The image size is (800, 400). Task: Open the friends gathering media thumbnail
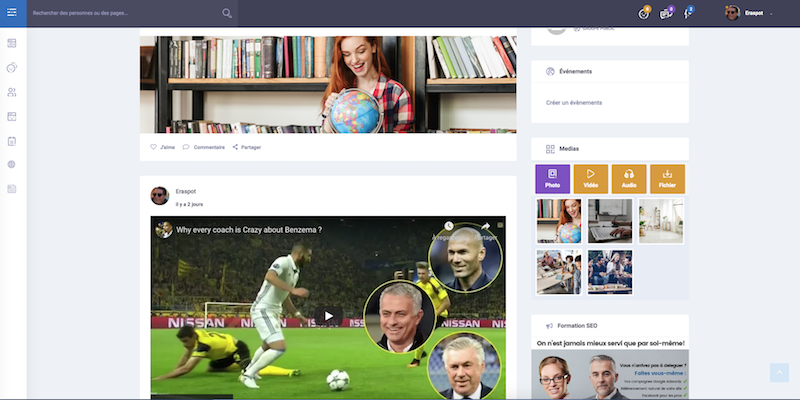click(610, 272)
